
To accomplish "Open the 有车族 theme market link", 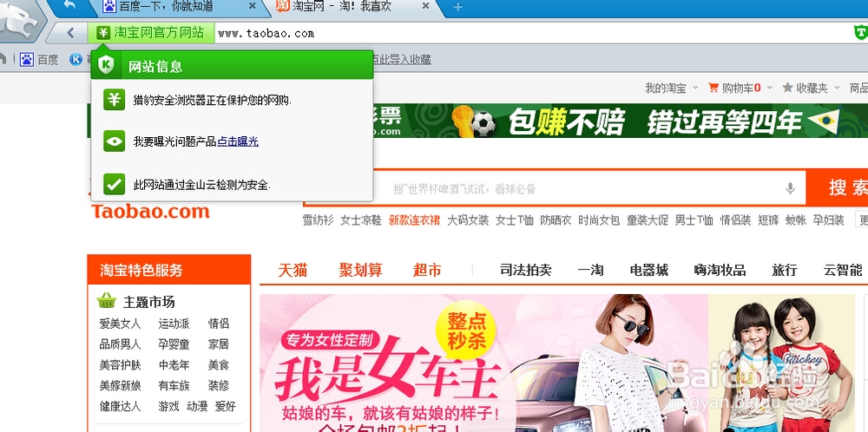I will point(174,385).
